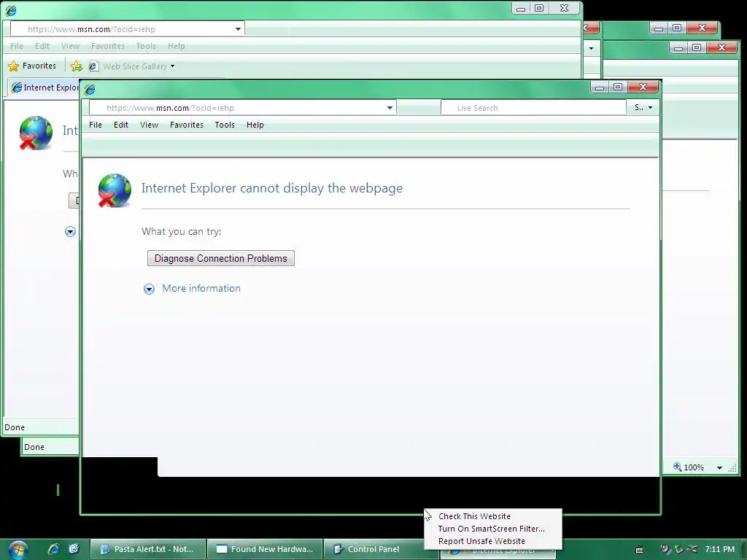Image resolution: width=747 pixels, height=560 pixels.
Task: Click the cannot display the webpage heading
Action: 271,188
